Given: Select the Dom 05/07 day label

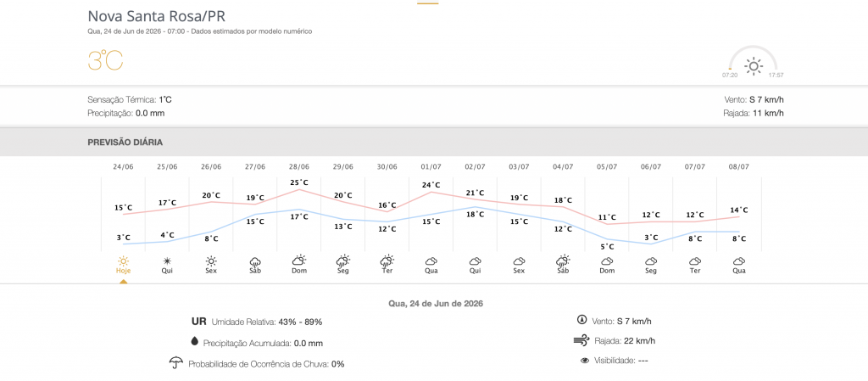Looking at the screenshot, I should pos(607,271).
